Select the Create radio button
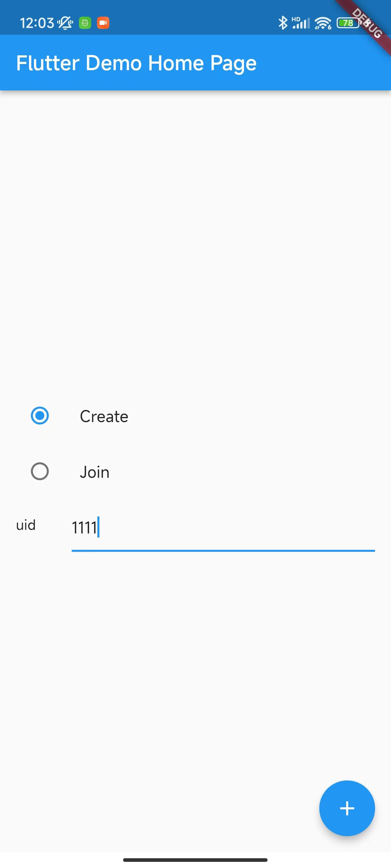The width and height of the screenshot is (391, 868). [40, 416]
